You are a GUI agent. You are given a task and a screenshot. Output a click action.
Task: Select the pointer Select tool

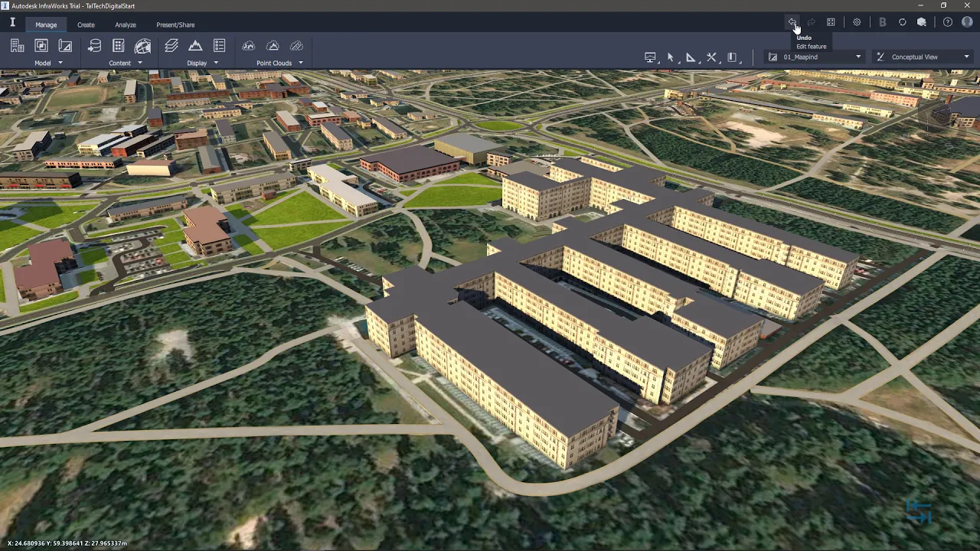[671, 57]
